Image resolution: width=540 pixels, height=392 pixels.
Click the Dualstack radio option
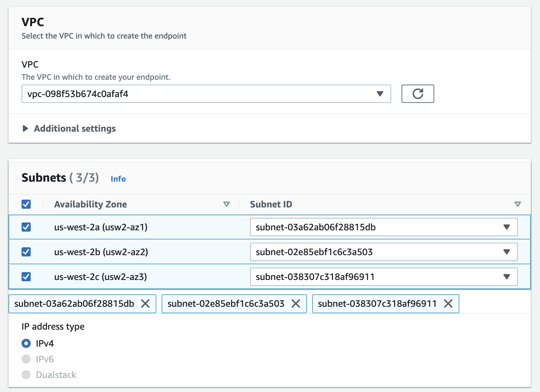(26, 375)
